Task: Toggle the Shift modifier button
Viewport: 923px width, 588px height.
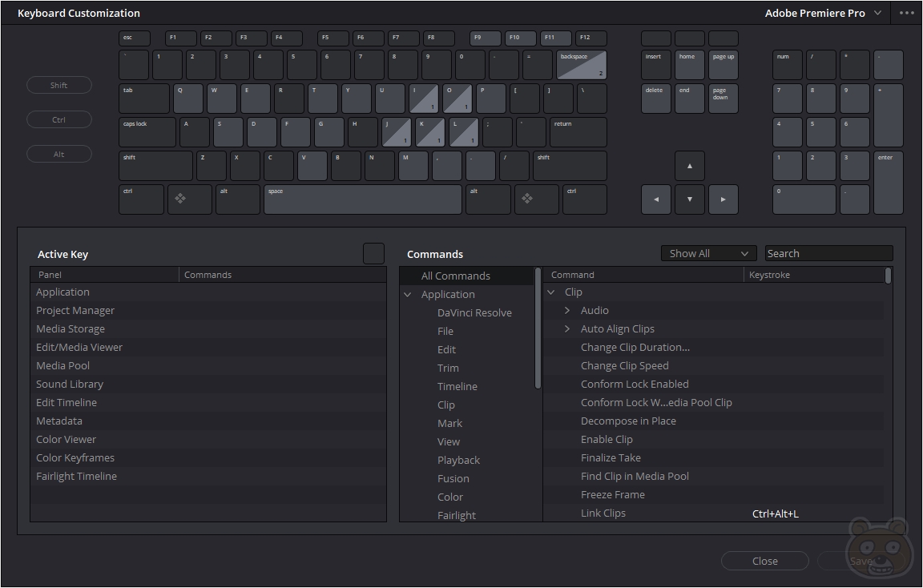Action: [58, 86]
